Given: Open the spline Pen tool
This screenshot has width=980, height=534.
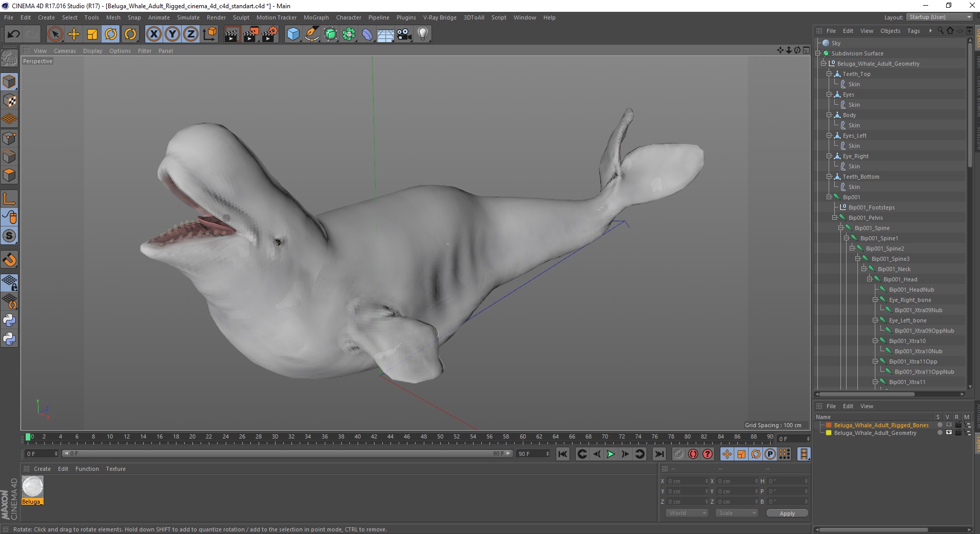Looking at the screenshot, I should coord(311,34).
